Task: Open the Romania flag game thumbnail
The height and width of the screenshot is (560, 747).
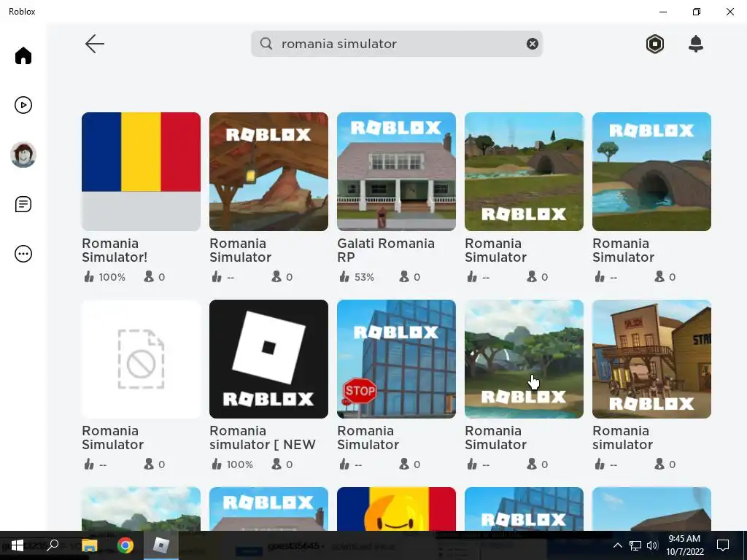Action: 141,171
